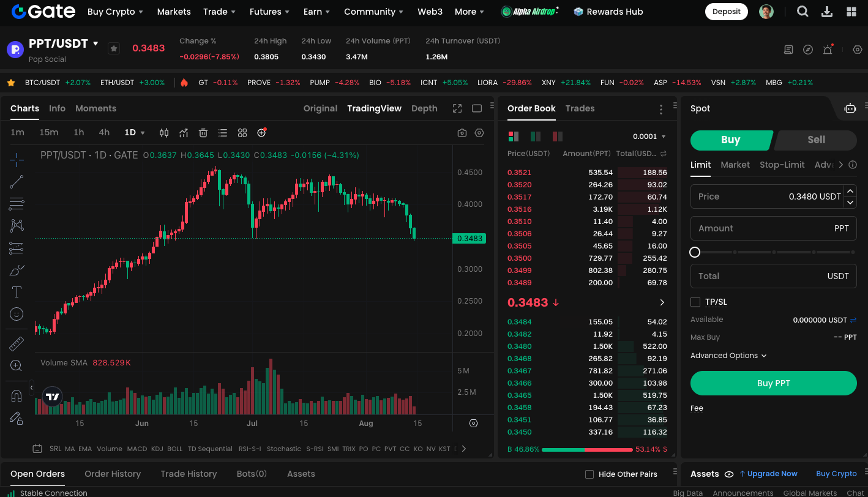This screenshot has height=497, width=868.
Task: Open the Markets menu item
Action: pos(174,12)
